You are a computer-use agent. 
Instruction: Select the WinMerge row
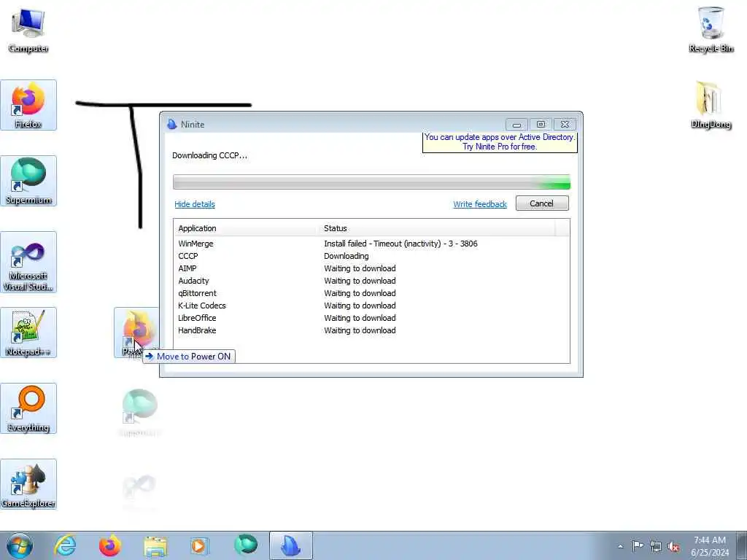[371, 244]
